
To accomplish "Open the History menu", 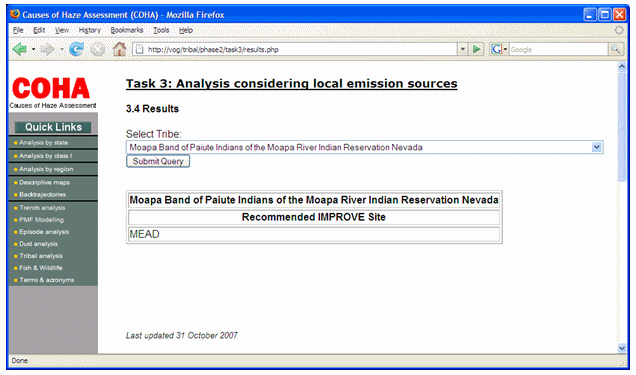I will 89,30.
